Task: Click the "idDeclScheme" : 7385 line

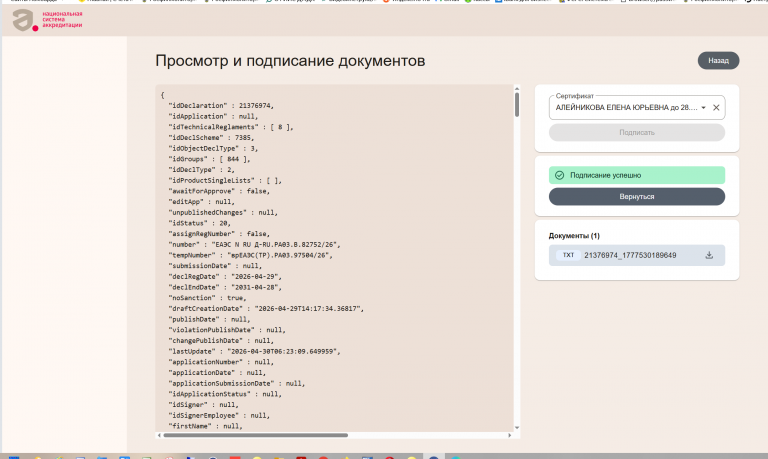Action: (211, 138)
